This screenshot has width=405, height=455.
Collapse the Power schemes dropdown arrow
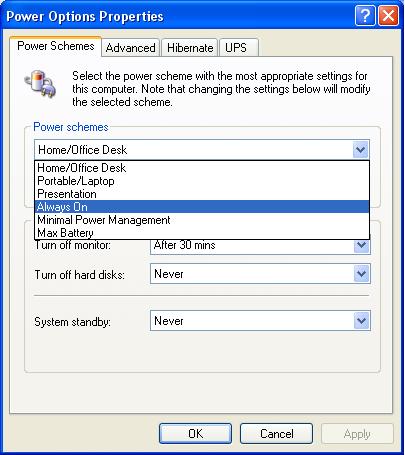[x=360, y=150]
